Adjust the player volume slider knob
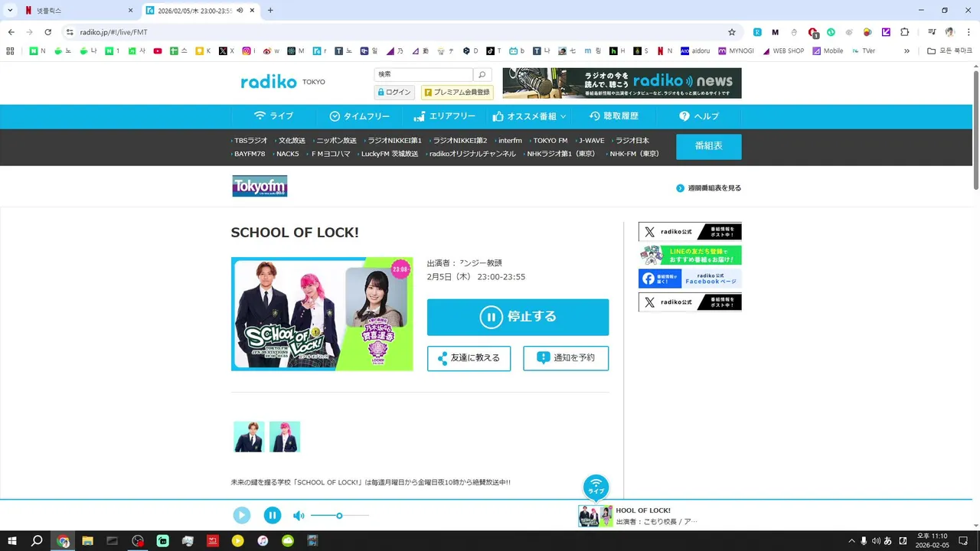The image size is (980, 551). click(x=339, y=516)
